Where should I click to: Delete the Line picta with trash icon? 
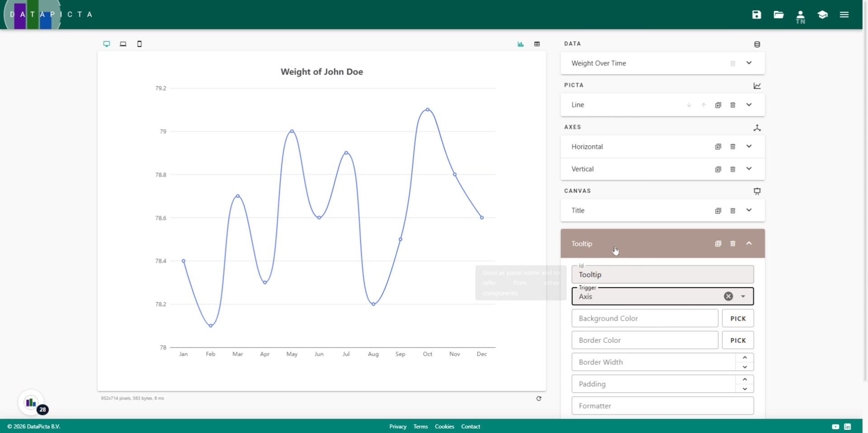click(x=733, y=105)
